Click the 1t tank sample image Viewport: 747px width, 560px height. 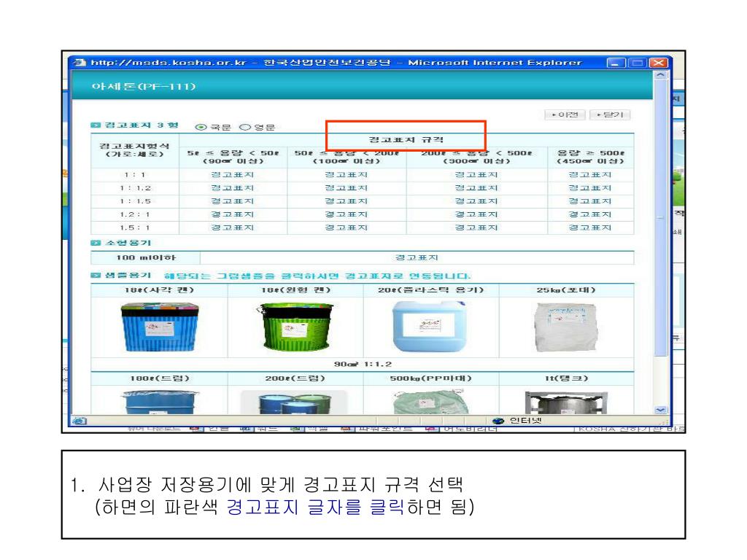566,402
